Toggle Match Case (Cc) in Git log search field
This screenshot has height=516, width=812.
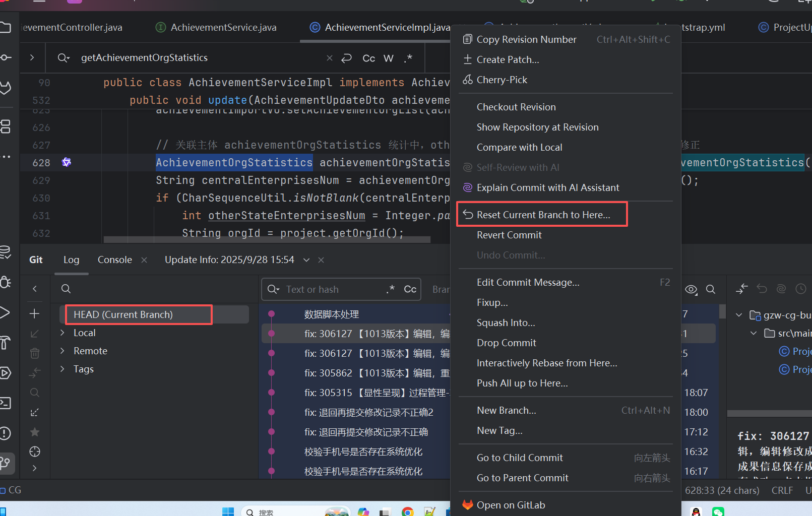[410, 289]
